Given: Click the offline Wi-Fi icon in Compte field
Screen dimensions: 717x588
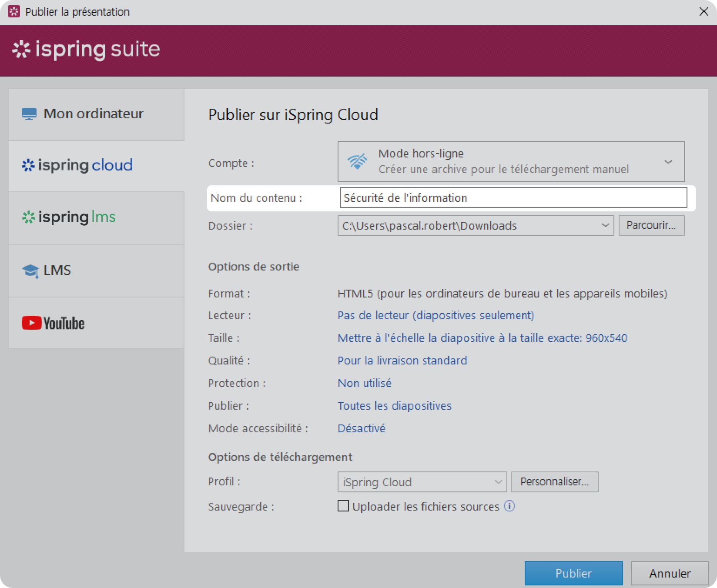Looking at the screenshot, I should [x=357, y=161].
